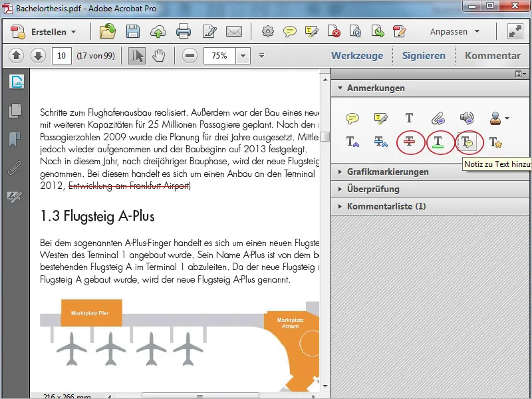Select the attach file paperclip tool
Viewport: 532px width, 399px height.
pos(438,118)
